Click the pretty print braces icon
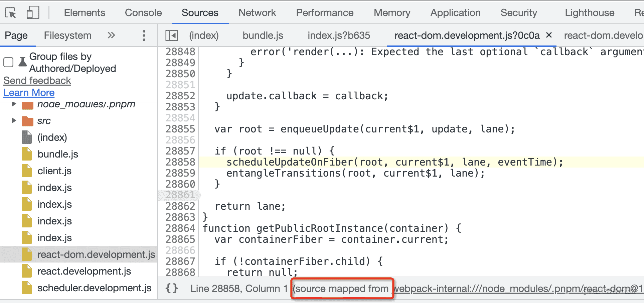Image resolution: width=644 pixels, height=303 pixels. [x=172, y=288]
